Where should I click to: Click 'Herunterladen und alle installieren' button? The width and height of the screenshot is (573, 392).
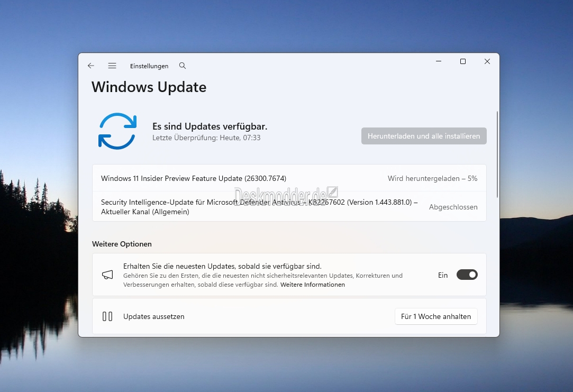[x=424, y=136]
